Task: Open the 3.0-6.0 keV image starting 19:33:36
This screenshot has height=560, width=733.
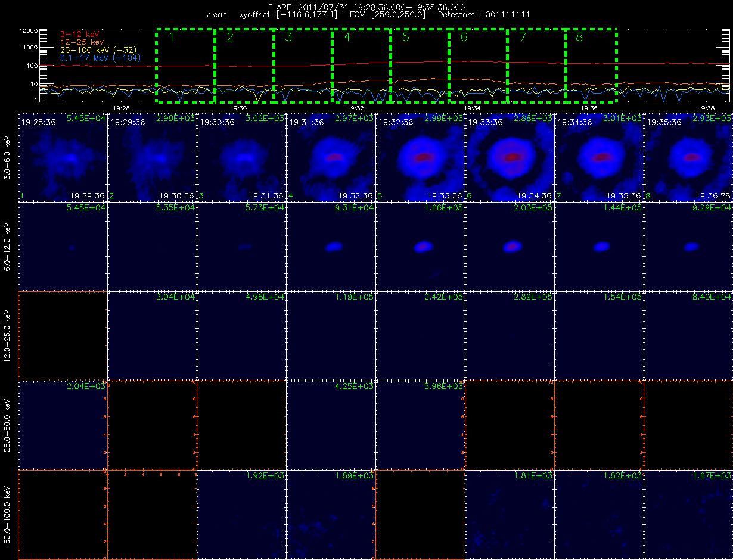Action: click(510, 157)
